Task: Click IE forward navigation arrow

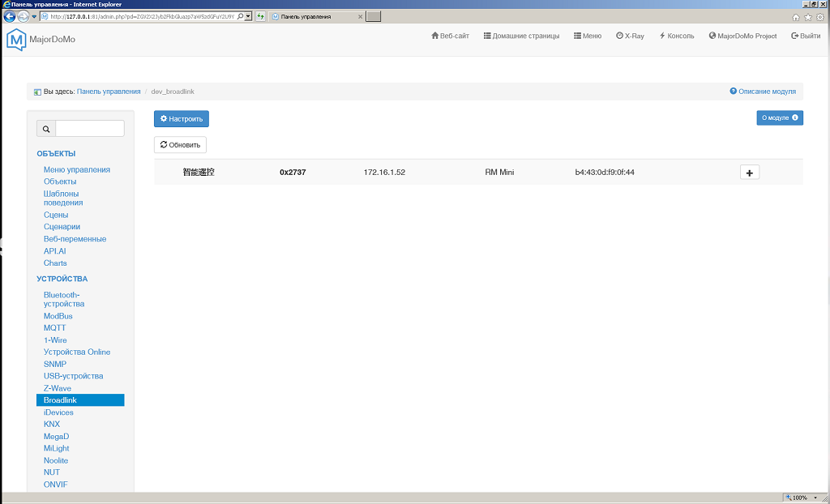Action: pos(24,16)
